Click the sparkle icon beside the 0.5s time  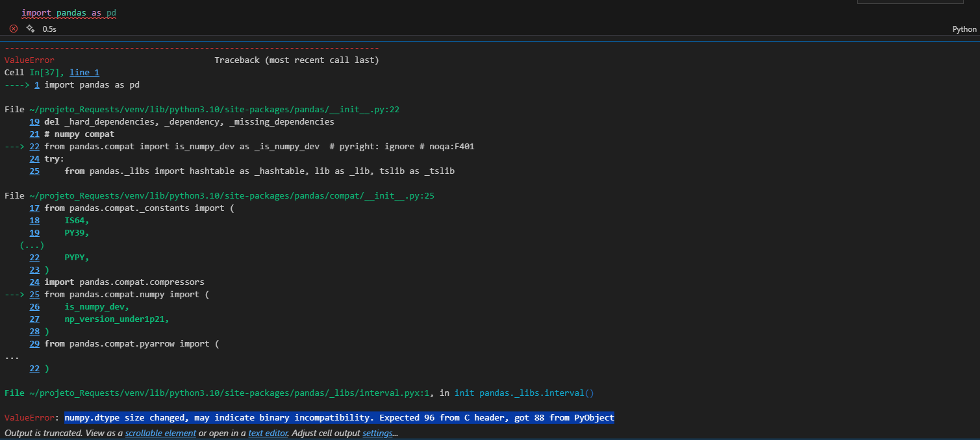[x=30, y=29]
